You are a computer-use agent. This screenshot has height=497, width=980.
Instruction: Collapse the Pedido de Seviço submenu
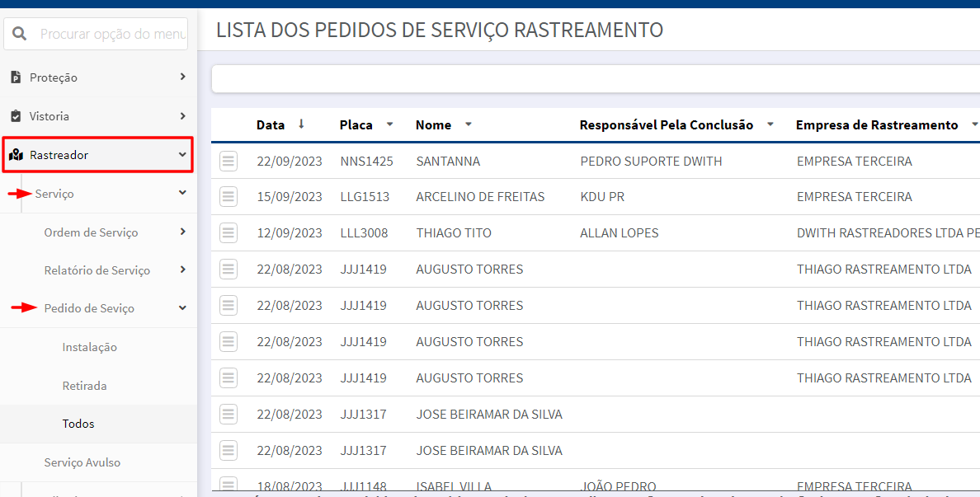pyautogui.click(x=182, y=307)
